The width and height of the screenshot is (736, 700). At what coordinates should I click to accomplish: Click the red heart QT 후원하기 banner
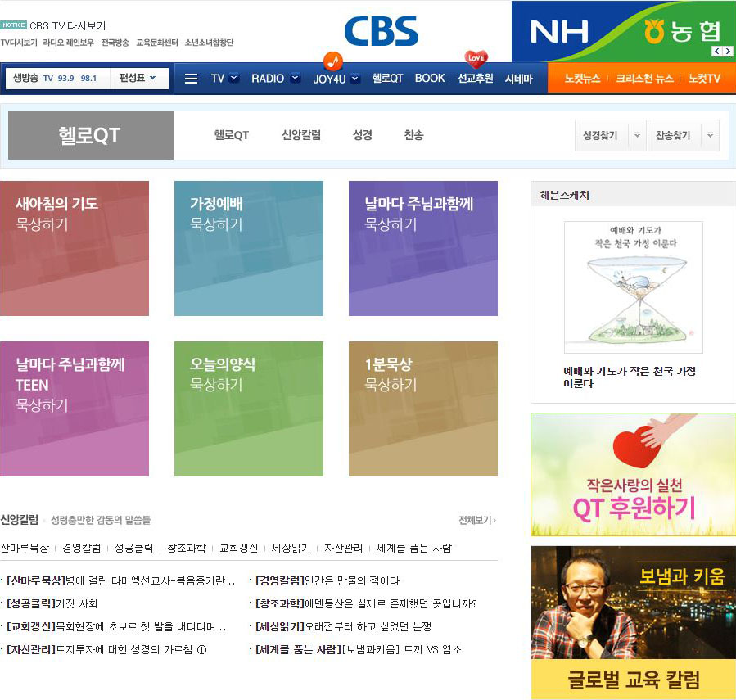click(633, 474)
